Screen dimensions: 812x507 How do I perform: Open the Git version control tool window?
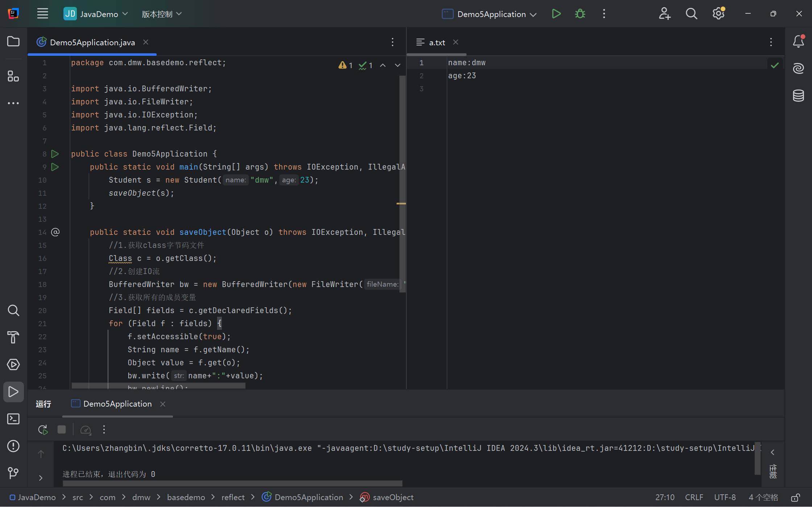point(13,473)
